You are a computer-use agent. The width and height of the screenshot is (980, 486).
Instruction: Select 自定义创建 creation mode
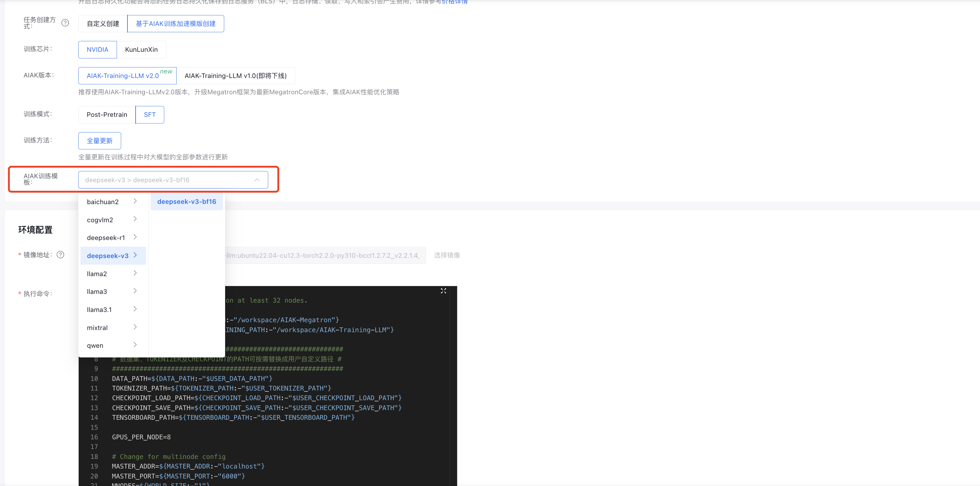(x=103, y=23)
